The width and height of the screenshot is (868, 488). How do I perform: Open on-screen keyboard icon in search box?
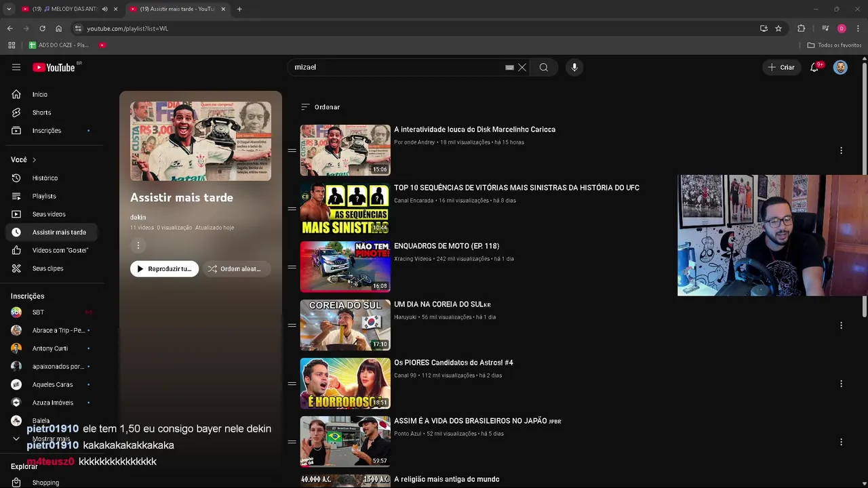pos(509,67)
